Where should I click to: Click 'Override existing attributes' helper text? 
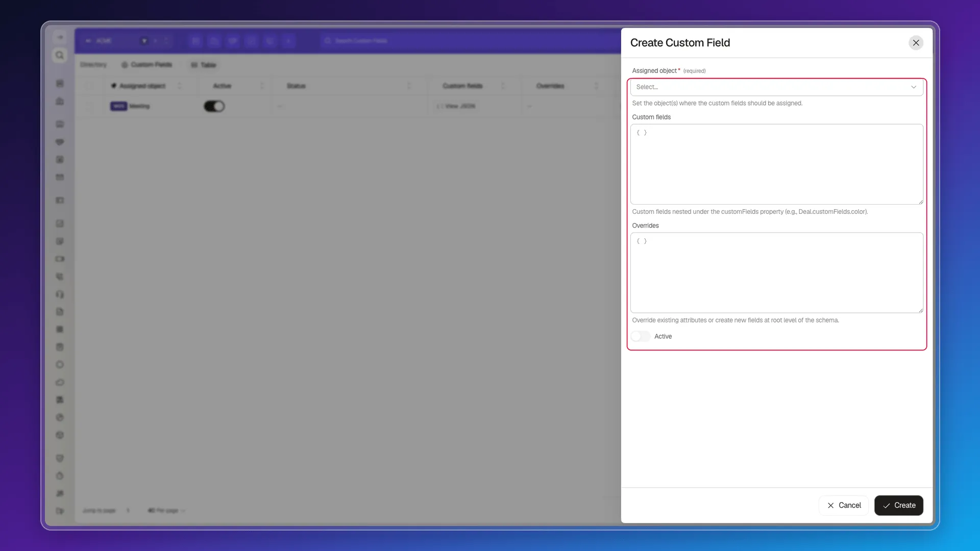pos(735,320)
